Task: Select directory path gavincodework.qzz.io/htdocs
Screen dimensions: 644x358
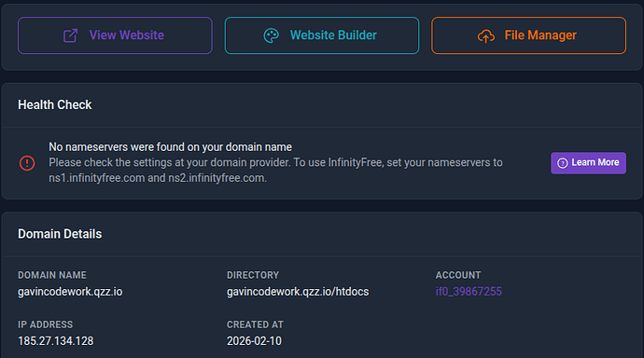Action: pos(298,292)
